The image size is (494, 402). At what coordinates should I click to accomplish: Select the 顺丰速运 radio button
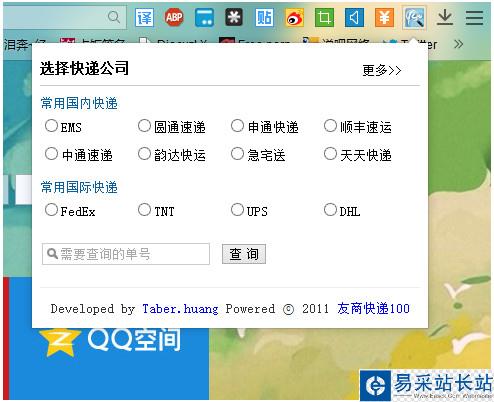point(330,126)
